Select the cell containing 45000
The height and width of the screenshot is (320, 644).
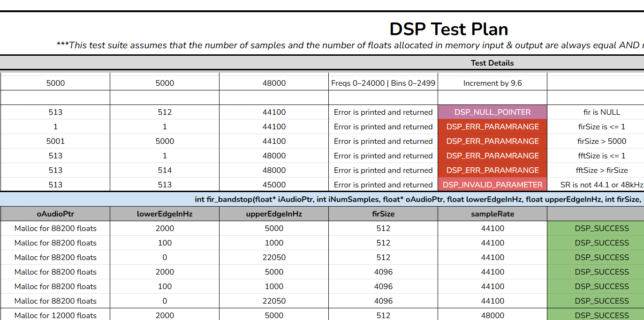274,185
